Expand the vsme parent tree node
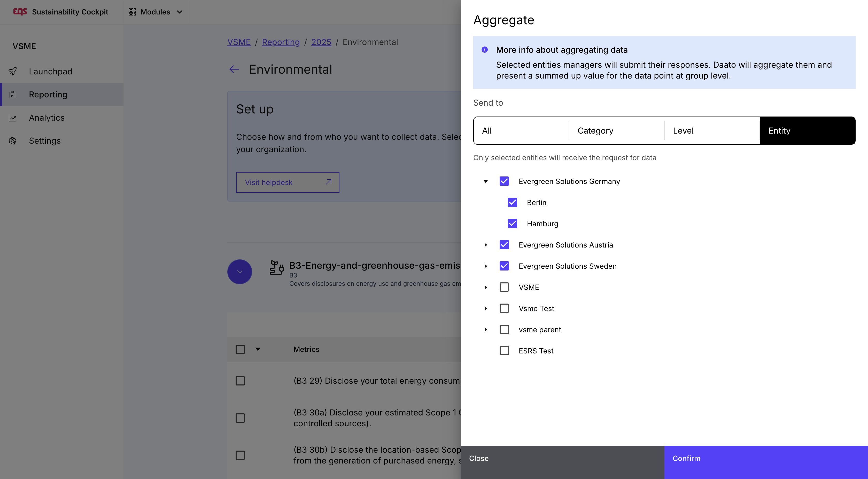This screenshot has width=868, height=479. coord(486,330)
